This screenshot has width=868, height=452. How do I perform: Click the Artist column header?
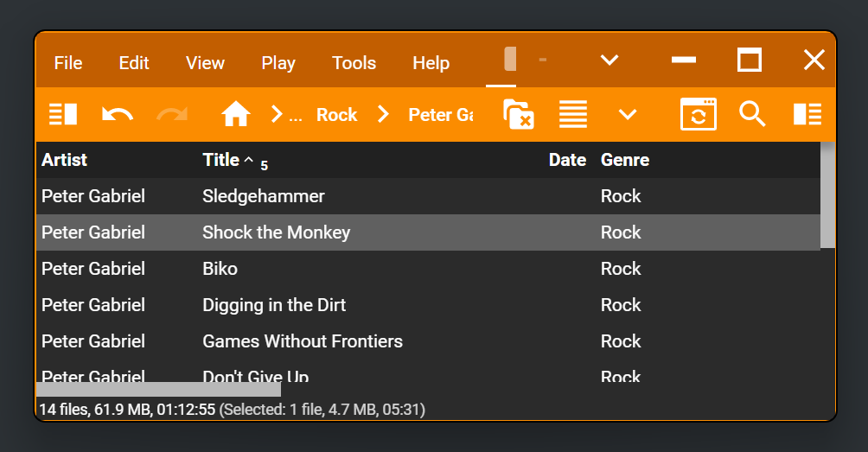pyautogui.click(x=65, y=160)
